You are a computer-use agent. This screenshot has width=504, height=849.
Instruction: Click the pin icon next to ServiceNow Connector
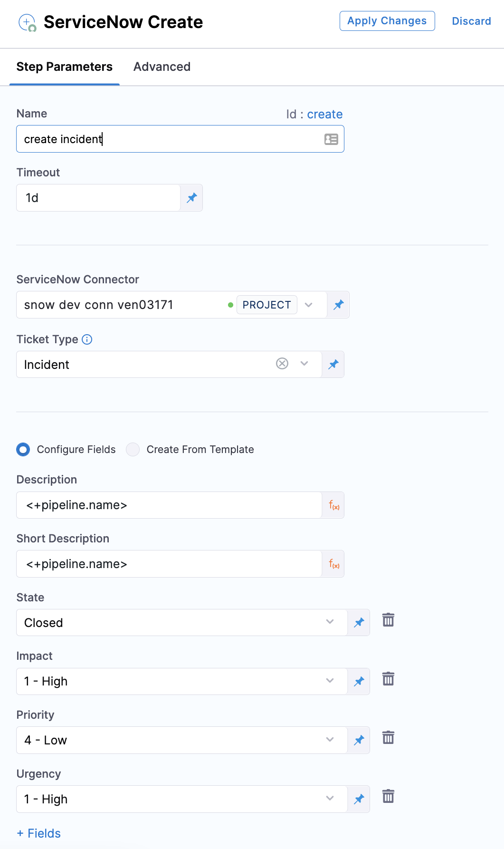pos(339,305)
